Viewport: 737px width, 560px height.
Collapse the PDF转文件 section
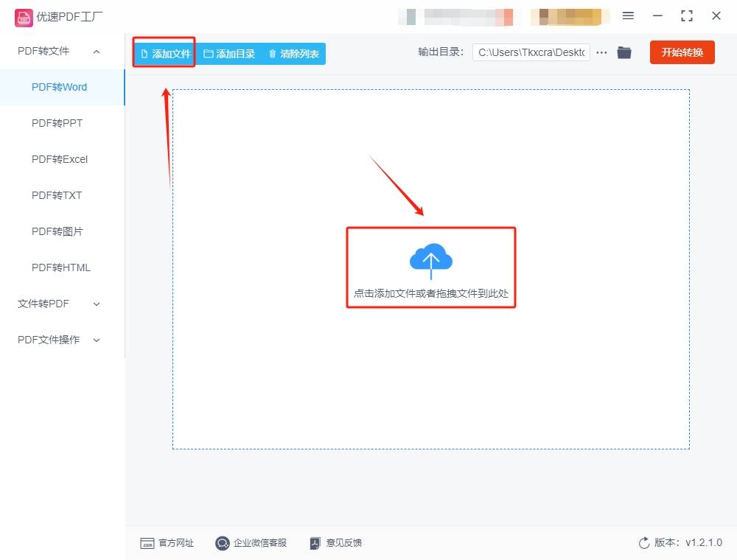click(96, 52)
